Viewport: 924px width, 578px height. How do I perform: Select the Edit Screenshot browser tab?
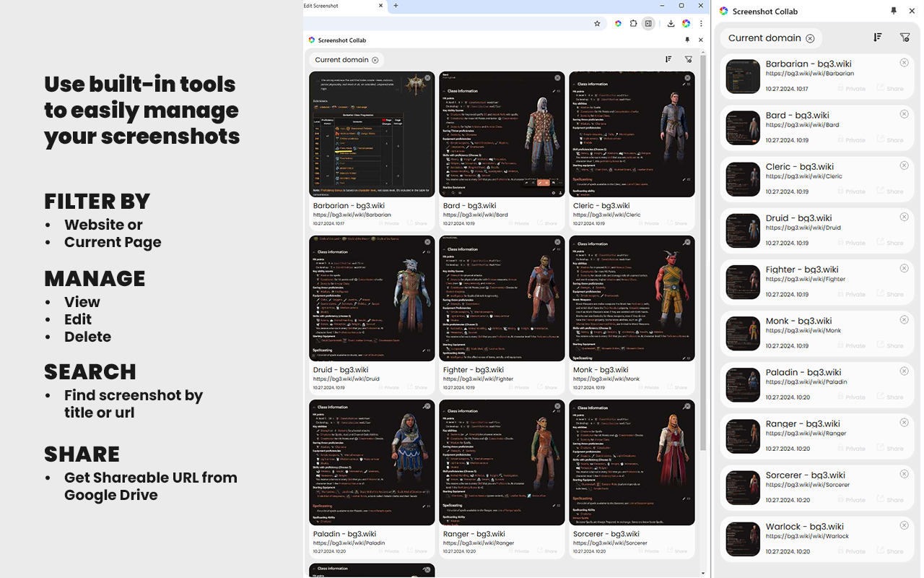click(344, 6)
